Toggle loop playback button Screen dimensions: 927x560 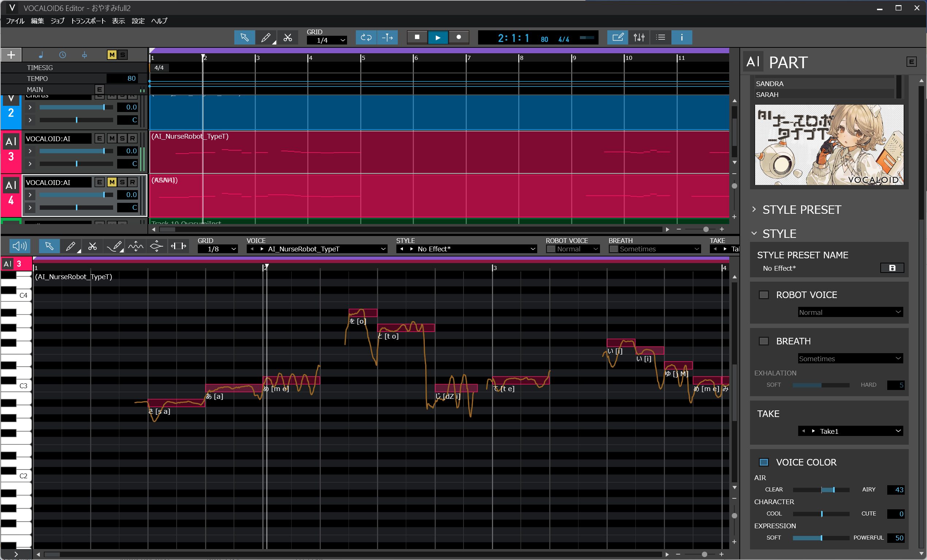(x=366, y=37)
